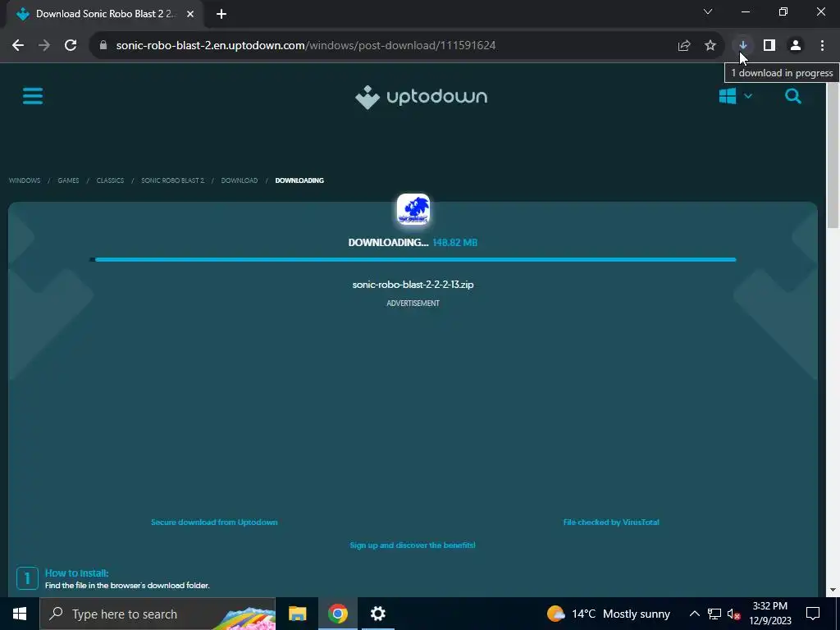The height and width of the screenshot is (630, 840).
Task: Click scrollbar down arrow
Action: [x=833, y=590]
